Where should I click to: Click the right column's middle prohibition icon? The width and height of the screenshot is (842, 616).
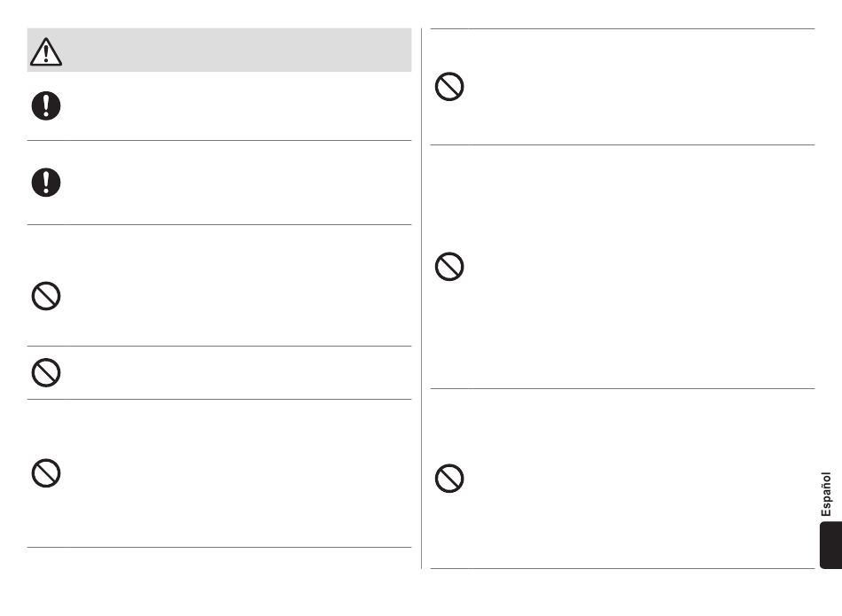tap(449, 267)
